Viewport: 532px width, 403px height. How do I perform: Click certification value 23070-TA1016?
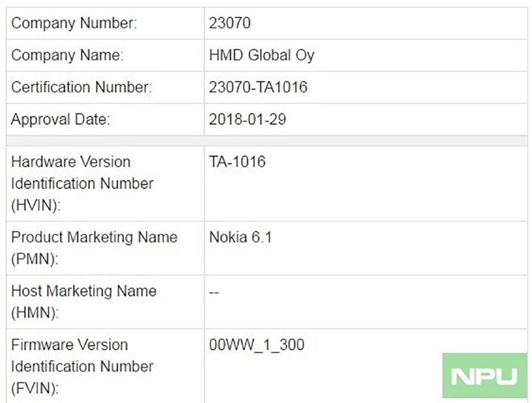[258, 87]
